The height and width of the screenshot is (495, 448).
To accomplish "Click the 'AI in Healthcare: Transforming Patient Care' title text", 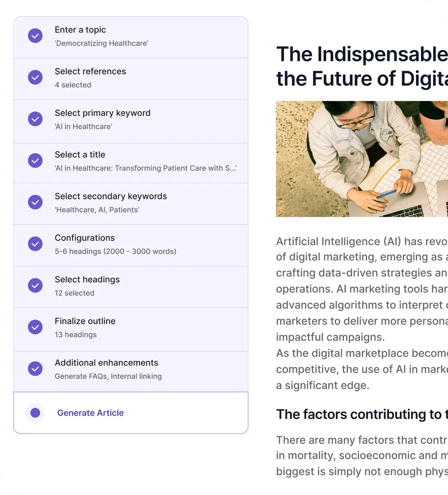I will click(146, 168).
